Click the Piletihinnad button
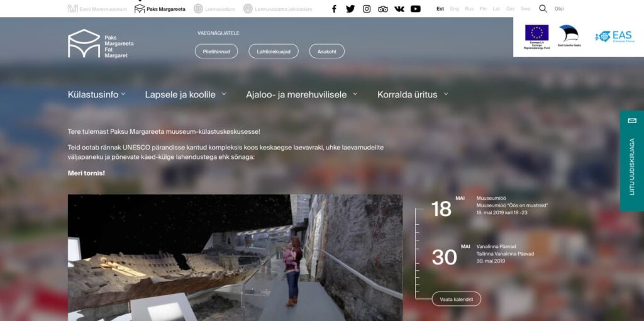This screenshot has height=321, width=644. [216, 52]
